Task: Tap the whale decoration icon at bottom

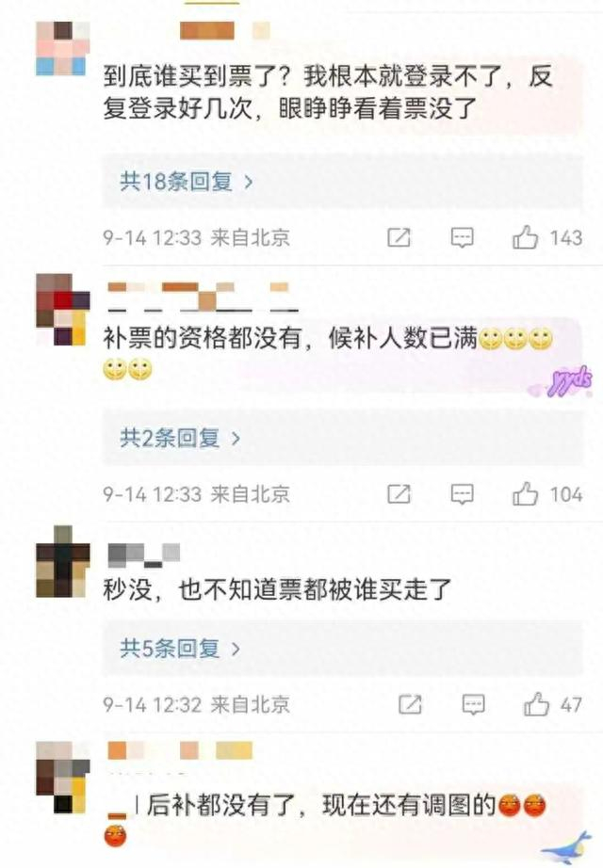Action: pos(567,847)
